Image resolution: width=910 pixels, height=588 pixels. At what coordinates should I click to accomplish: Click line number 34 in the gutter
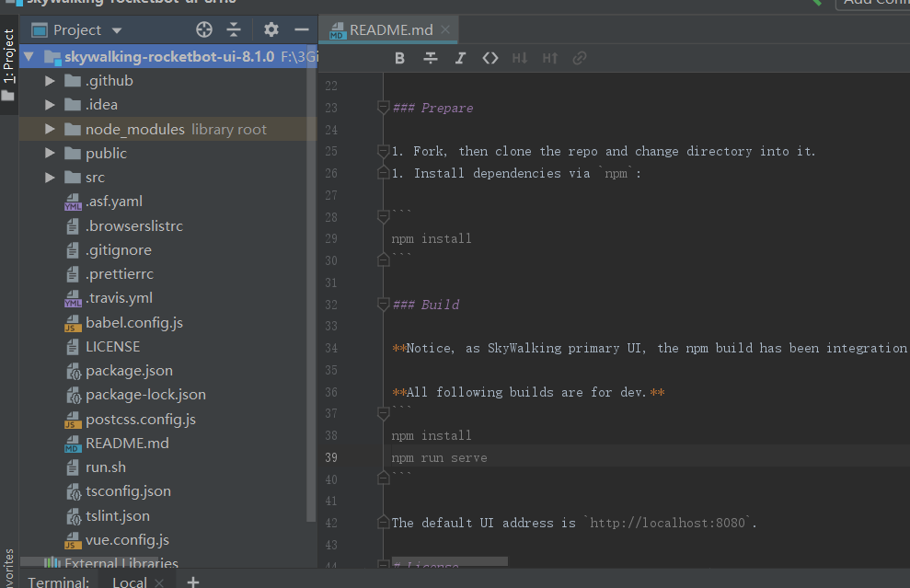coord(331,348)
